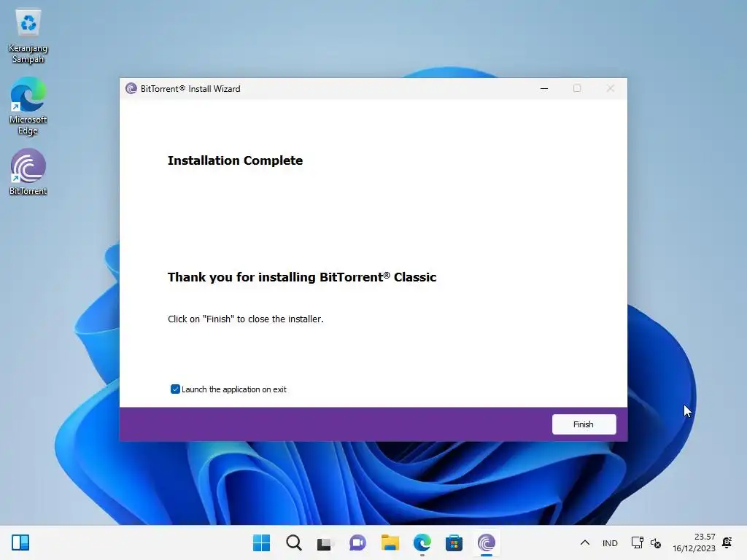The height and width of the screenshot is (560, 747).
Task: Open the Microsoft Edge desktop shortcut
Action: tap(28, 106)
